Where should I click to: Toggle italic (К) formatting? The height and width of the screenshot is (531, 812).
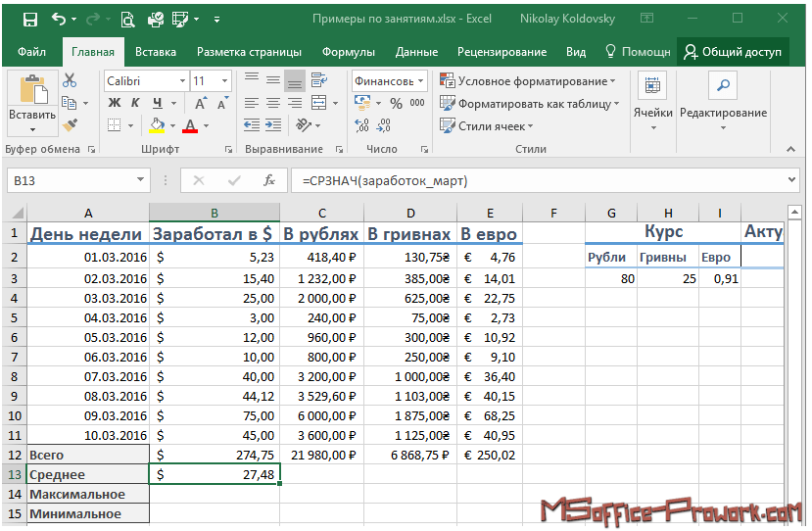point(135,103)
